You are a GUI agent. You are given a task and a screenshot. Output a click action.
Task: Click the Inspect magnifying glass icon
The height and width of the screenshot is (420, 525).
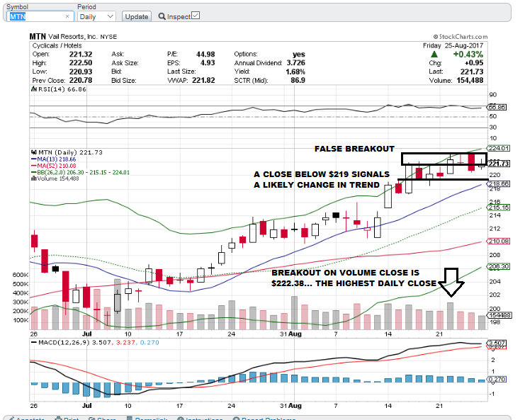click(x=162, y=16)
